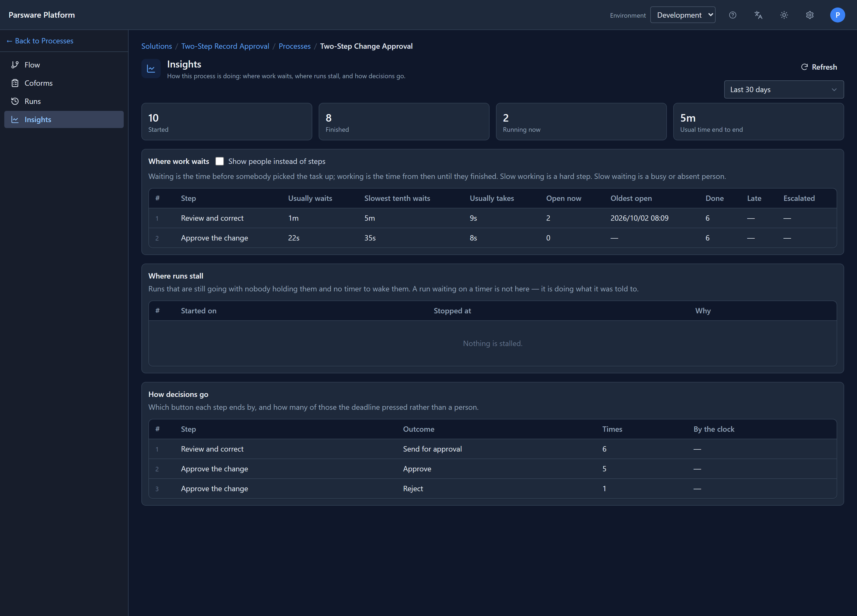Enable Show people instead of steps checkbox
Screen dimensions: 857x616
point(220,161)
